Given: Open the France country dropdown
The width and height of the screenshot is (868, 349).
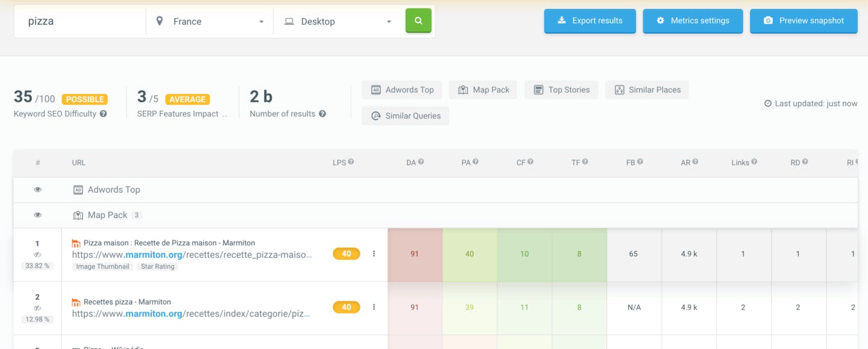Looking at the screenshot, I should [x=210, y=21].
